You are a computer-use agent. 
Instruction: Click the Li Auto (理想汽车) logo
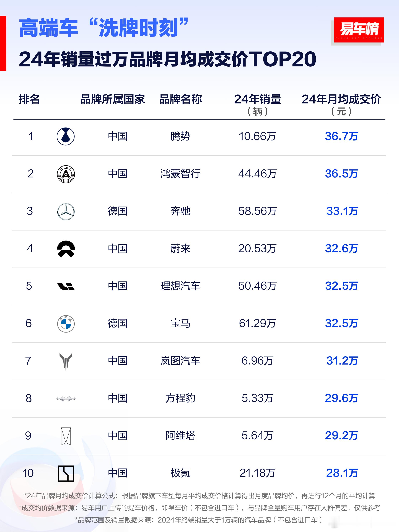[66, 286]
